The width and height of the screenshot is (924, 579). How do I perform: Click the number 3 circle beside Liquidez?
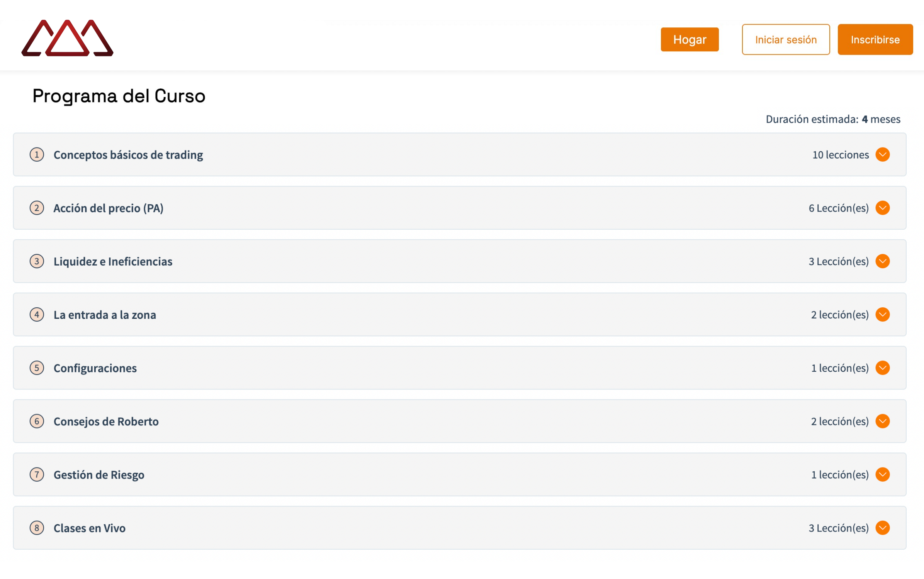point(37,261)
